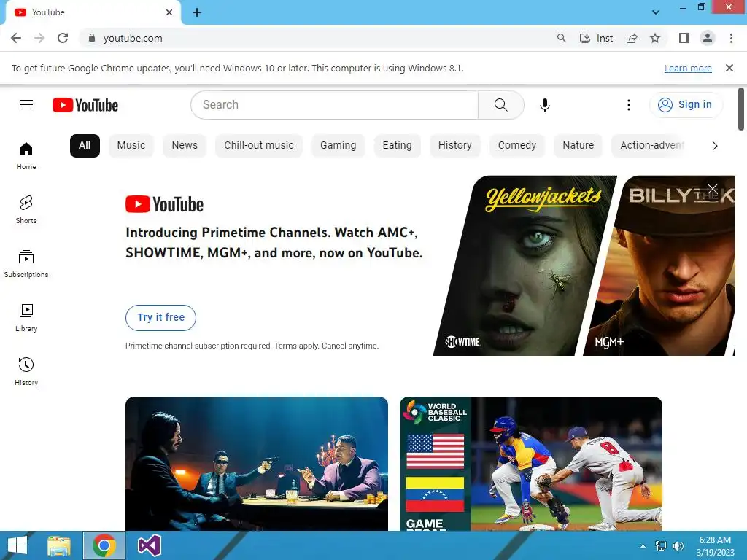The width and height of the screenshot is (747, 560).
Task: Open Library from the sidebar
Action: click(26, 318)
